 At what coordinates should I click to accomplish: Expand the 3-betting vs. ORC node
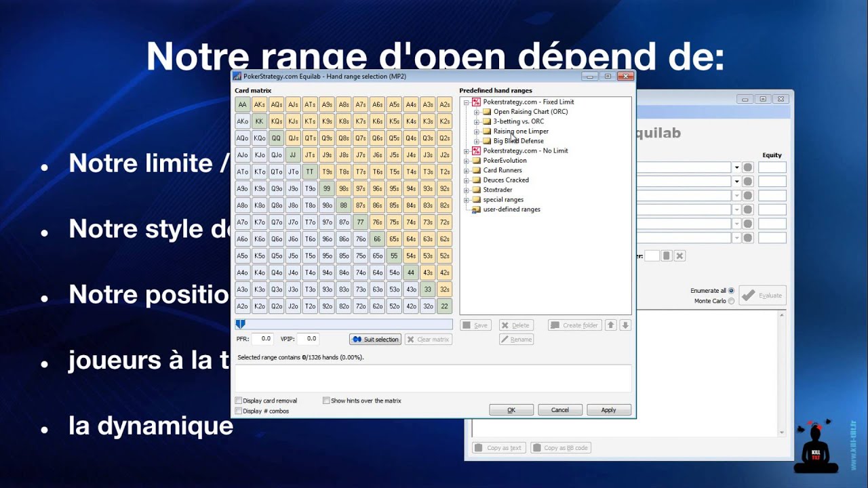point(477,121)
